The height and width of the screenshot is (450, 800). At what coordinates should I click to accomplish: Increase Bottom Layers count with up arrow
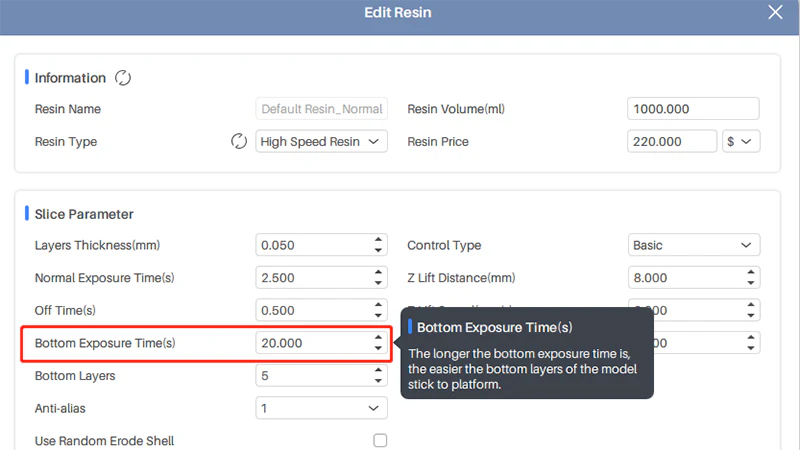click(378, 370)
